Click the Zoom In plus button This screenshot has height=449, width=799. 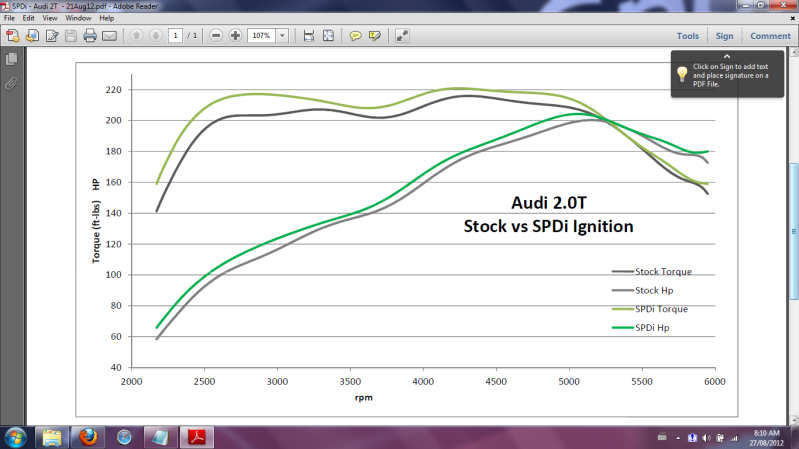pos(235,36)
